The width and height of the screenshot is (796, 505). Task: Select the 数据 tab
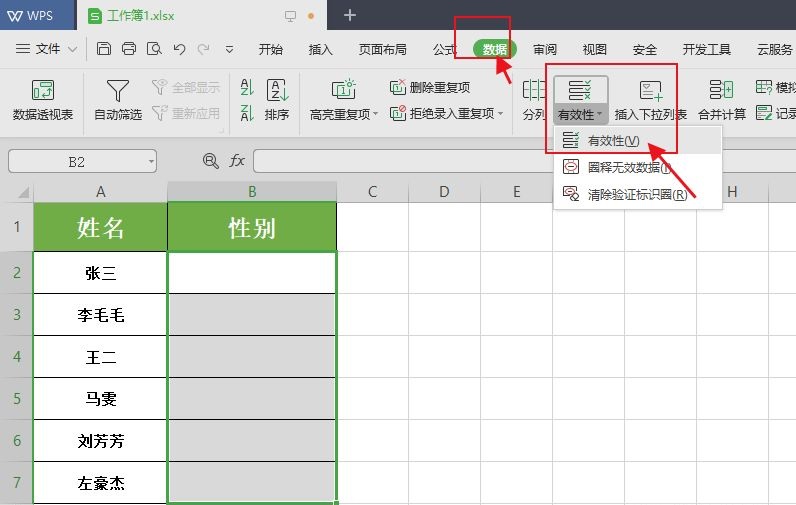pos(494,49)
